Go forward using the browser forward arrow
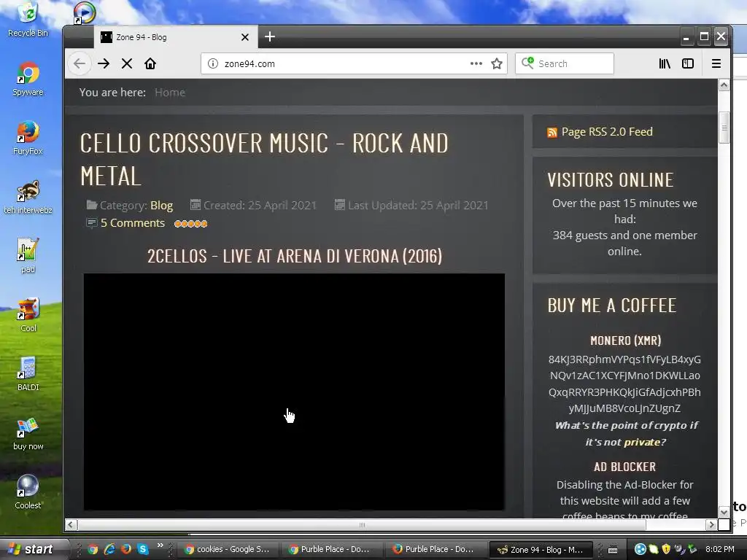The image size is (747, 560). [x=104, y=64]
